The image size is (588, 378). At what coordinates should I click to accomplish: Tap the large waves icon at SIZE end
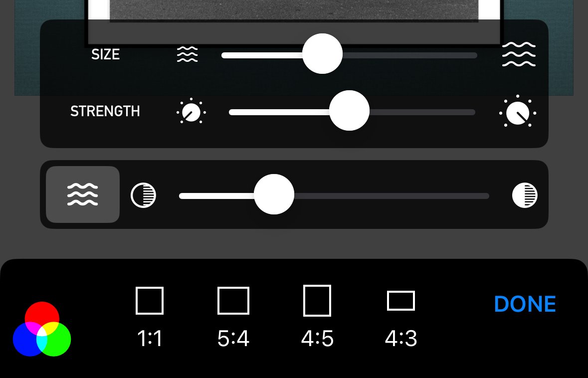519,54
